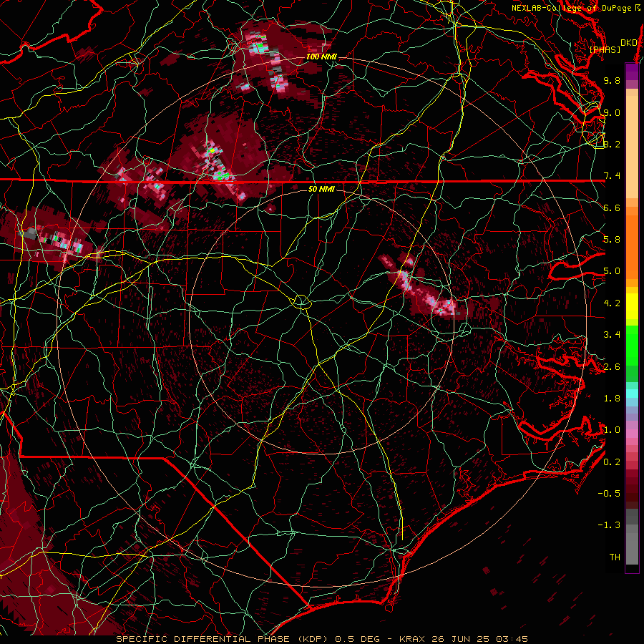Image resolution: width=644 pixels, height=644 pixels.
Task: Click the 50 NMI range ring label
Action: pyautogui.click(x=321, y=189)
